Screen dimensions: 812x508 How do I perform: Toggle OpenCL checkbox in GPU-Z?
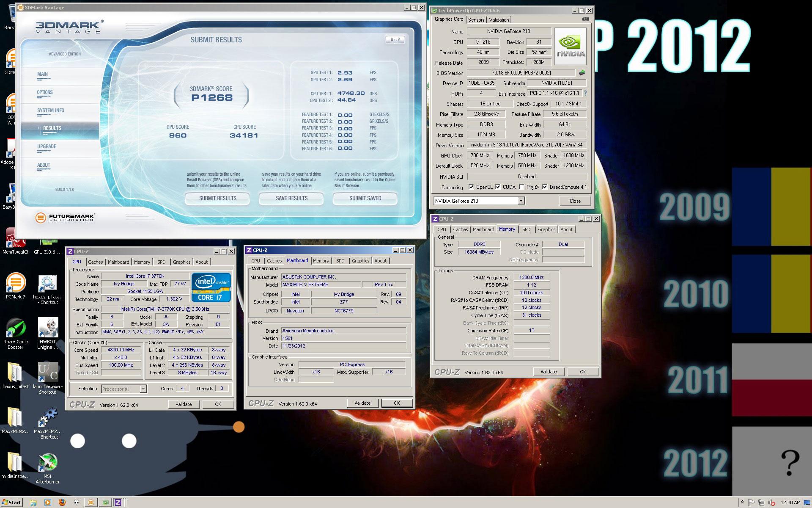pyautogui.click(x=471, y=187)
